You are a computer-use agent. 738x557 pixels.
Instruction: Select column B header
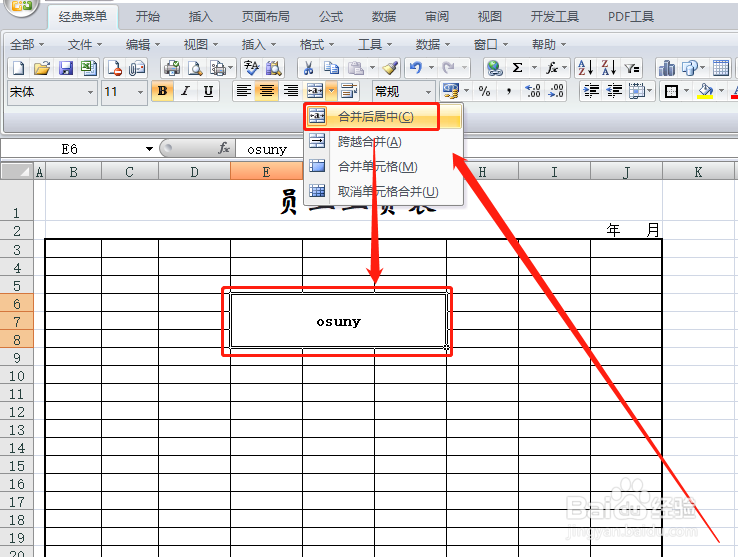tap(73, 172)
